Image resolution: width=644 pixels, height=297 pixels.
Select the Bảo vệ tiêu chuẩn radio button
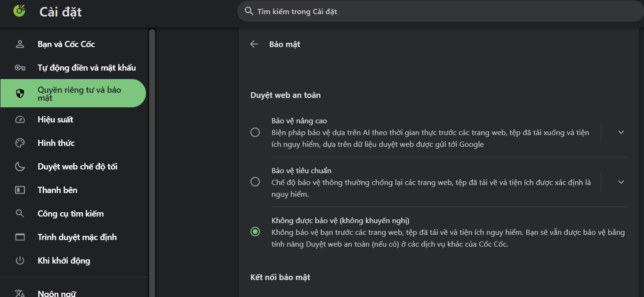point(255,182)
